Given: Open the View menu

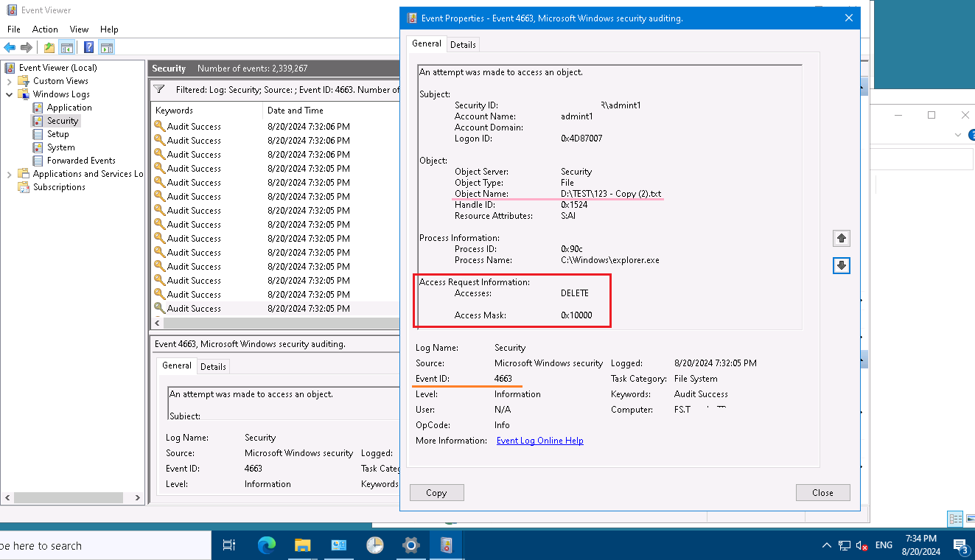Looking at the screenshot, I should [79, 29].
